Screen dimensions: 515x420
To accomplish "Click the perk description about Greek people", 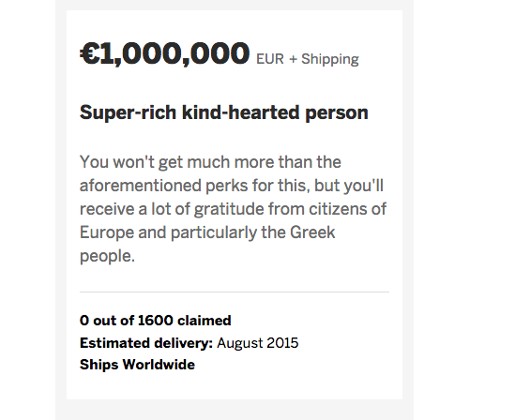I will pos(234,209).
